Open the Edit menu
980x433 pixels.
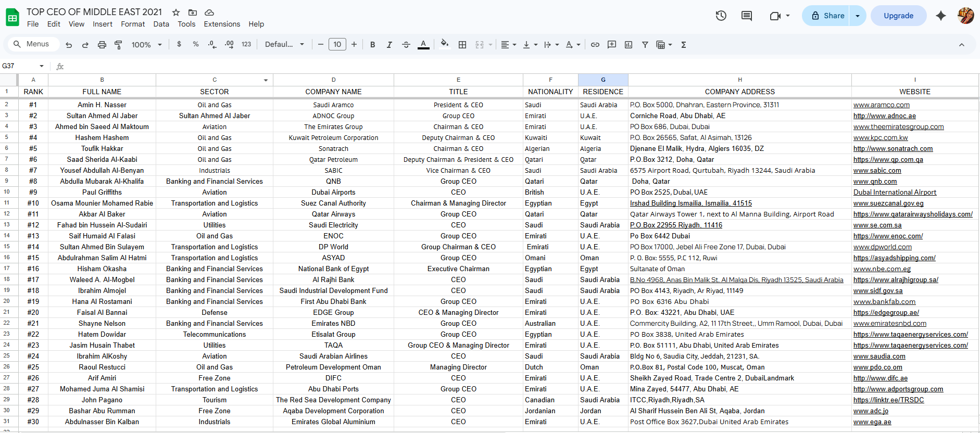click(54, 24)
